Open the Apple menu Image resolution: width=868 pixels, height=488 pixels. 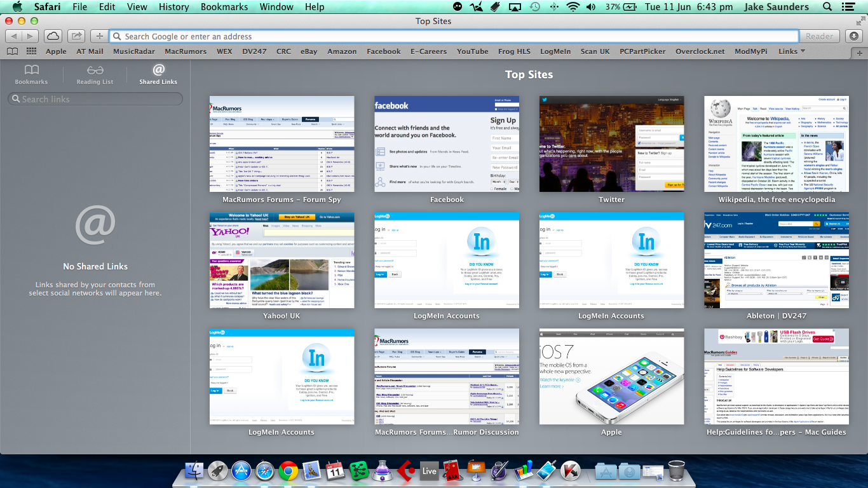(17, 7)
